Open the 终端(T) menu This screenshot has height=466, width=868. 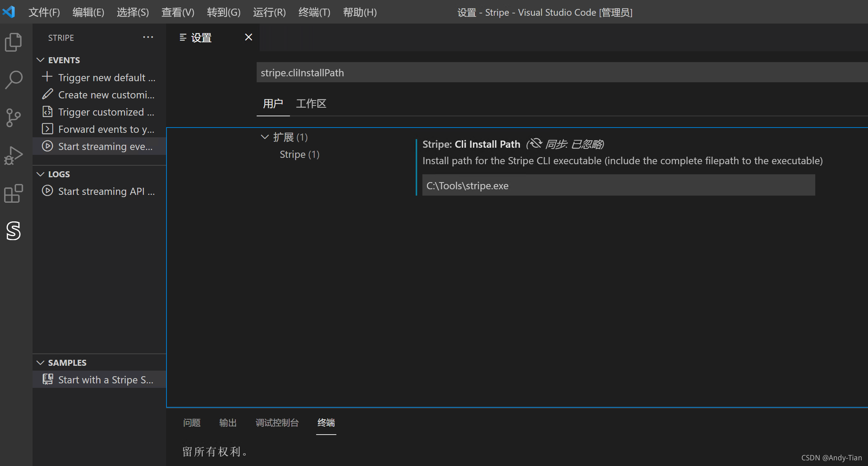314,12
